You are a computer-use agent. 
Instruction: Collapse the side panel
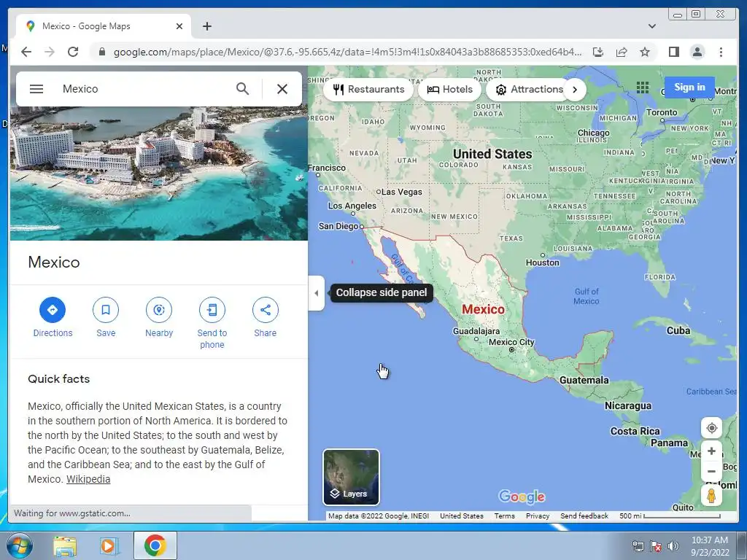[317, 293]
